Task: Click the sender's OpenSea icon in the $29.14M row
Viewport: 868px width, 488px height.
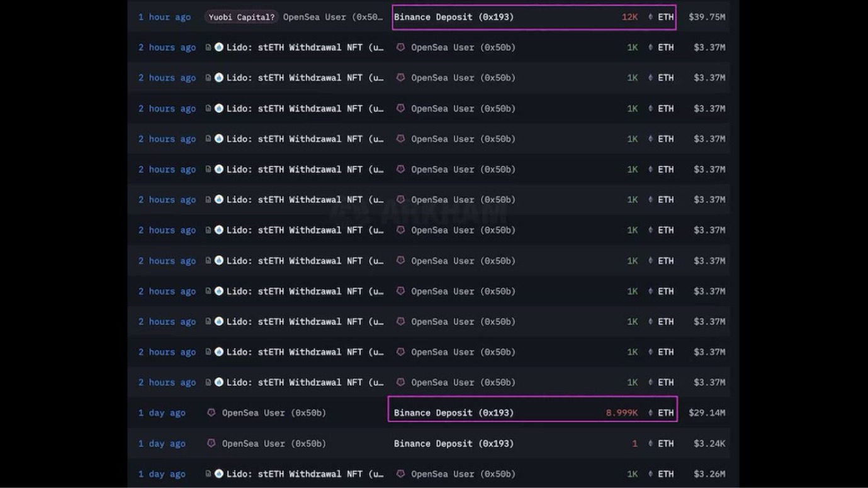Action: click(211, 413)
